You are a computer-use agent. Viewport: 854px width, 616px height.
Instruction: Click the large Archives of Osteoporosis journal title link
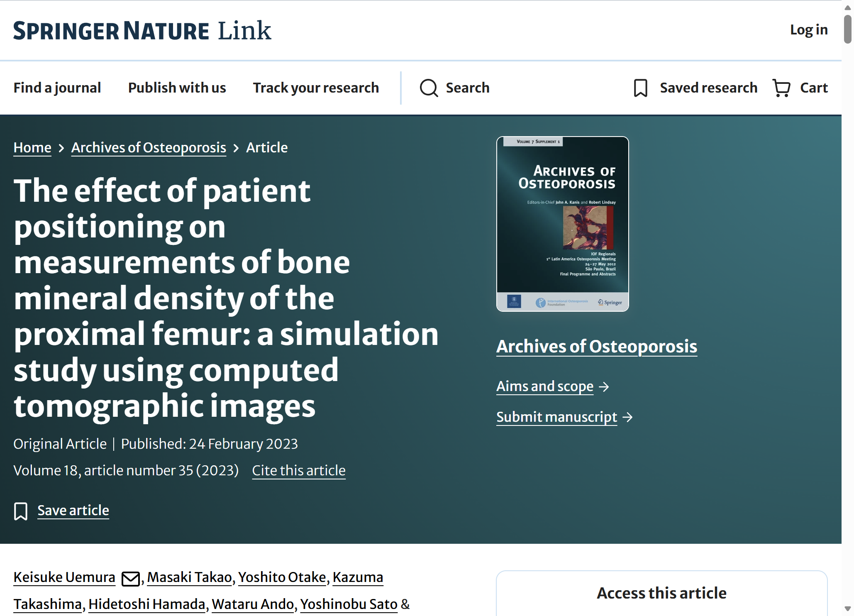coord(597,347)
